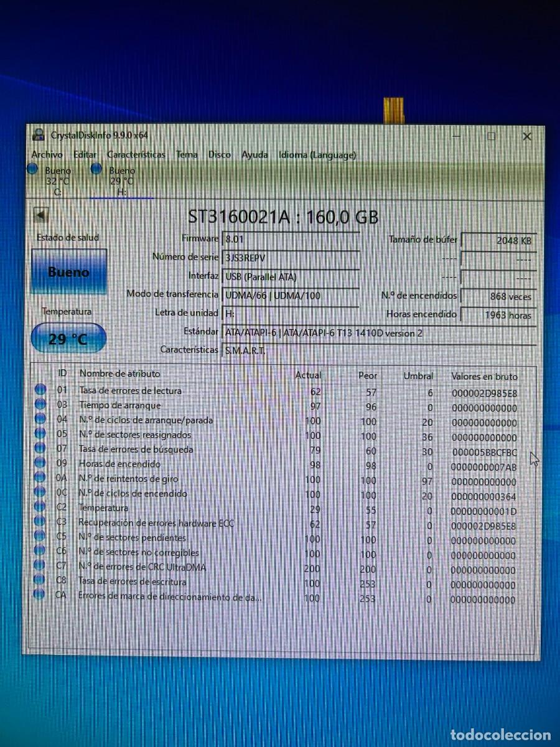The image size is (560, 747).
Task: Click raw value 00000000001D
Action: pyautogui.click(x=484, y=511)
